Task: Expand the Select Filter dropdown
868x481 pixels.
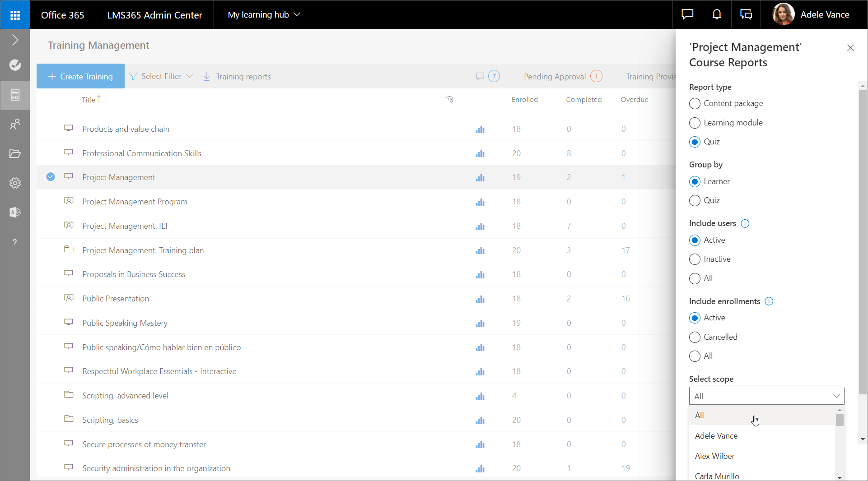Action: [161, 76]
